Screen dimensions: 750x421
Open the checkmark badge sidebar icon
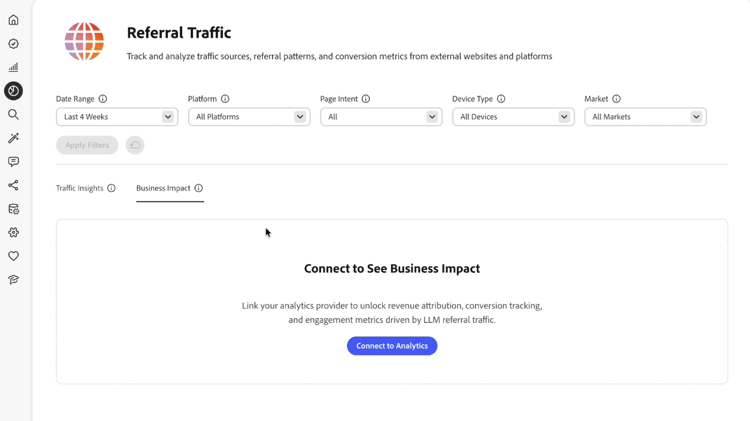tap(13, 44)
